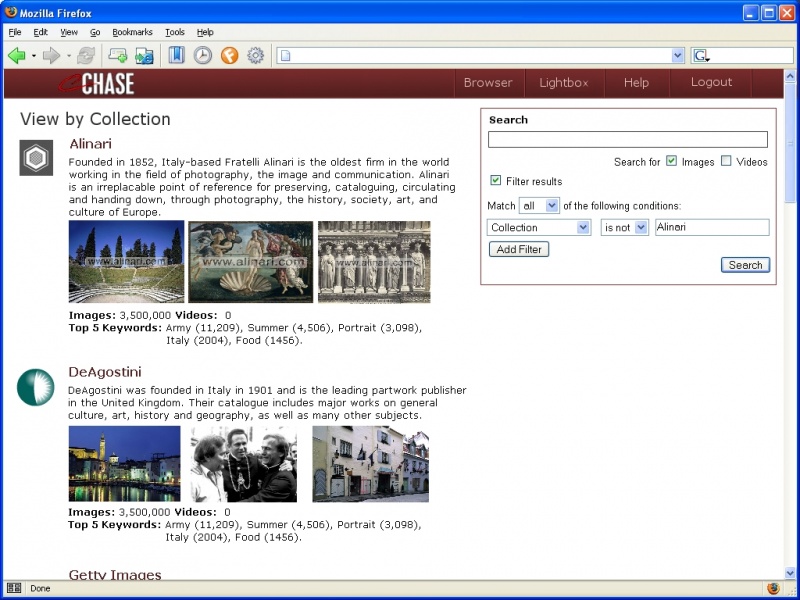The height and width of the screenshot is (600, 800).
Task: Click the first Alinari thumbnail image
Action: coord(124,261)
